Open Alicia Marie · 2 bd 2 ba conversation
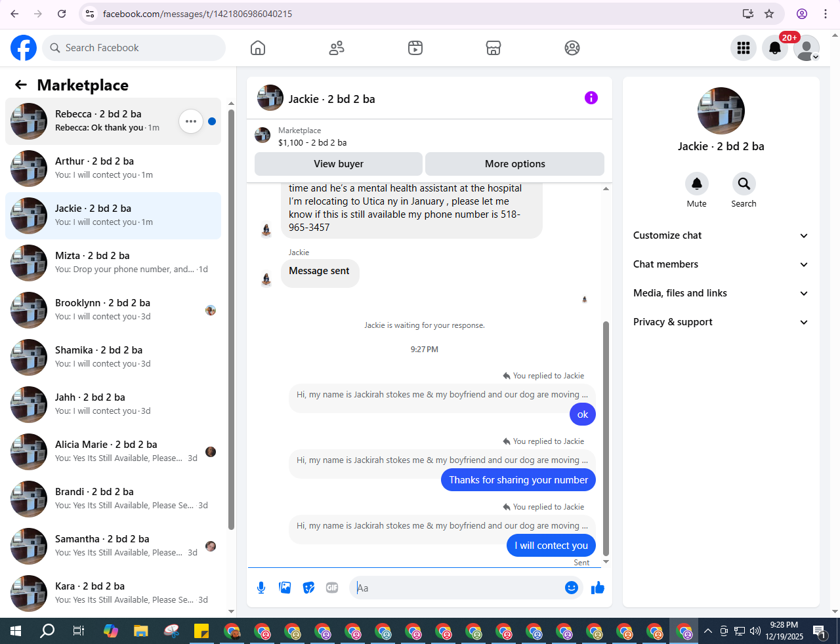The image size is (840, 644). pos(113,452)
